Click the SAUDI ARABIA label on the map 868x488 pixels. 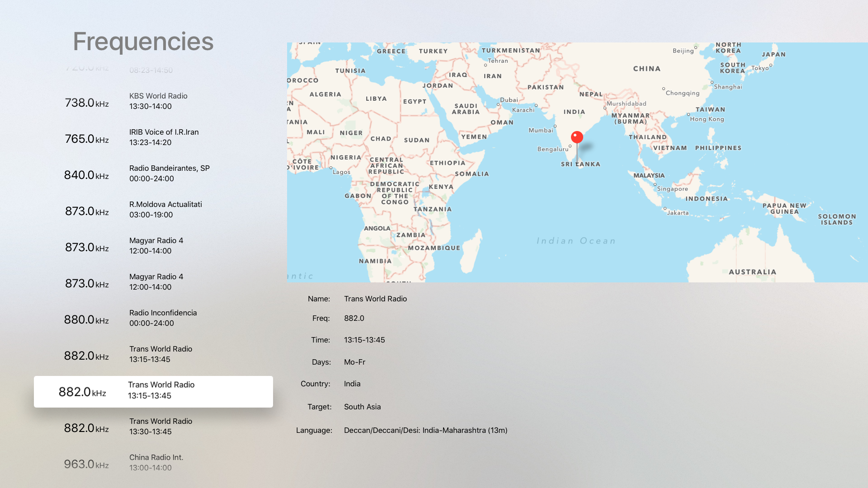point(466,109)
